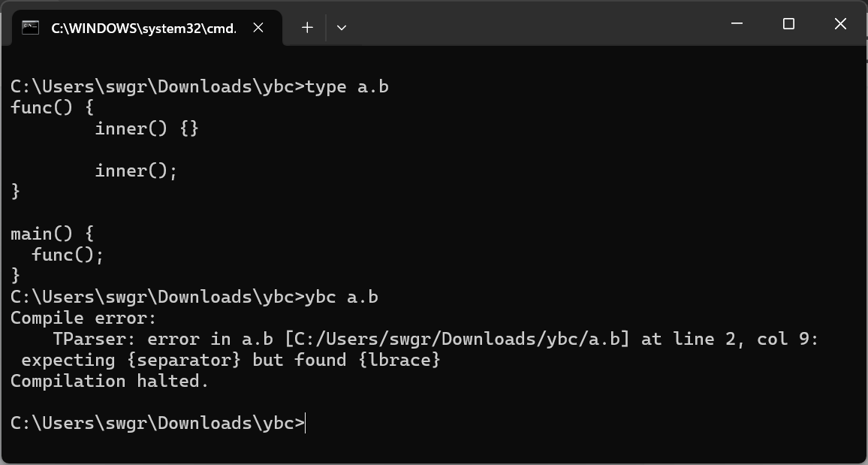Image resolution: width=868 pixels, height=465 pixels.
Task: Click the empty title bar area
Action: click(532, 24)
